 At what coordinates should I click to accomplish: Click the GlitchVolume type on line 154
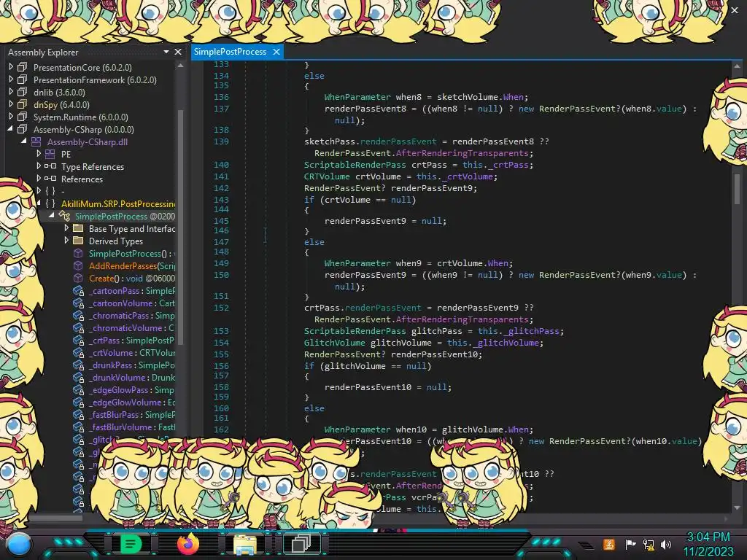coord(334,343)
